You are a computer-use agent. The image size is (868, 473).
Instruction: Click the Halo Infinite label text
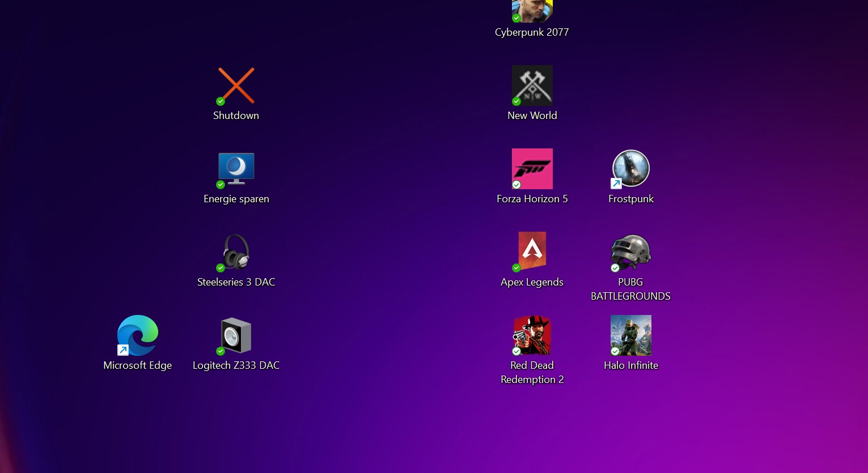631,365
